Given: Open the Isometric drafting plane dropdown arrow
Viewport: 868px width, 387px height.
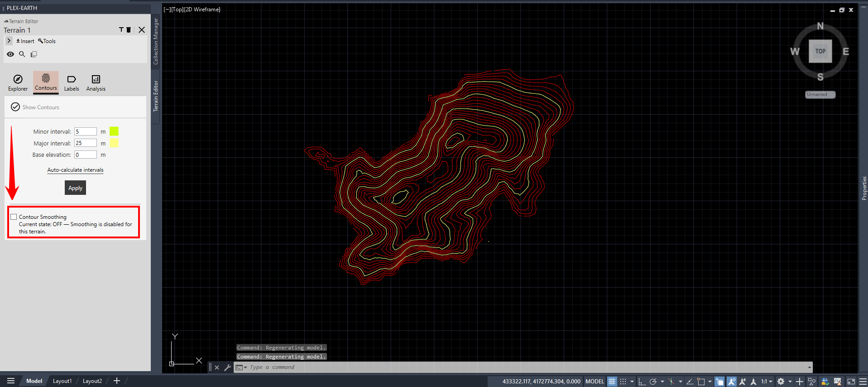Looking at the screenshot, I should pos(681,382).
